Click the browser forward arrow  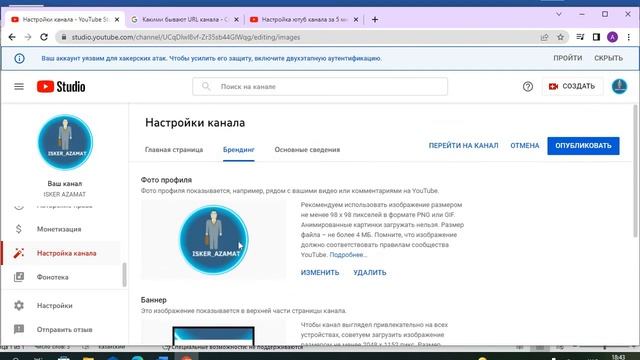(28, 37)
